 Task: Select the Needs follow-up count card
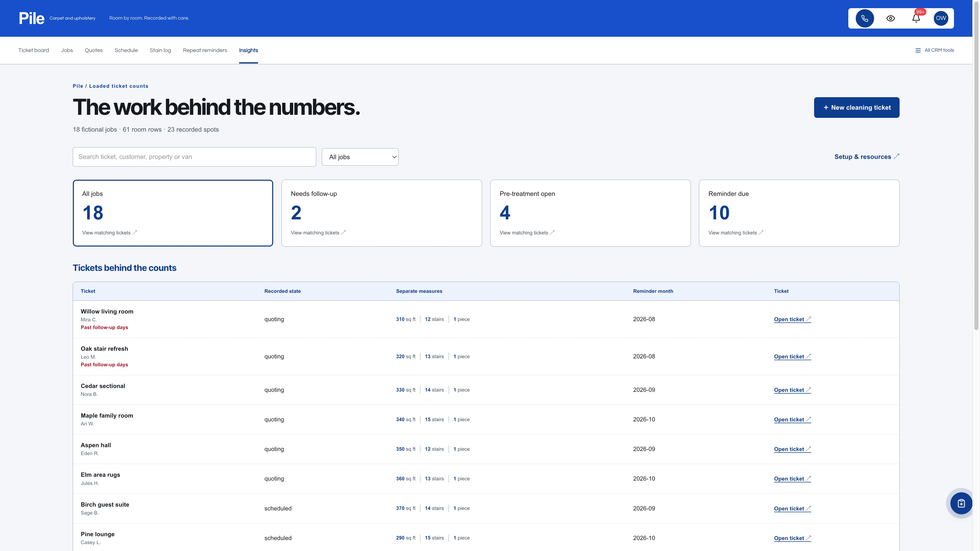(382, 213)
